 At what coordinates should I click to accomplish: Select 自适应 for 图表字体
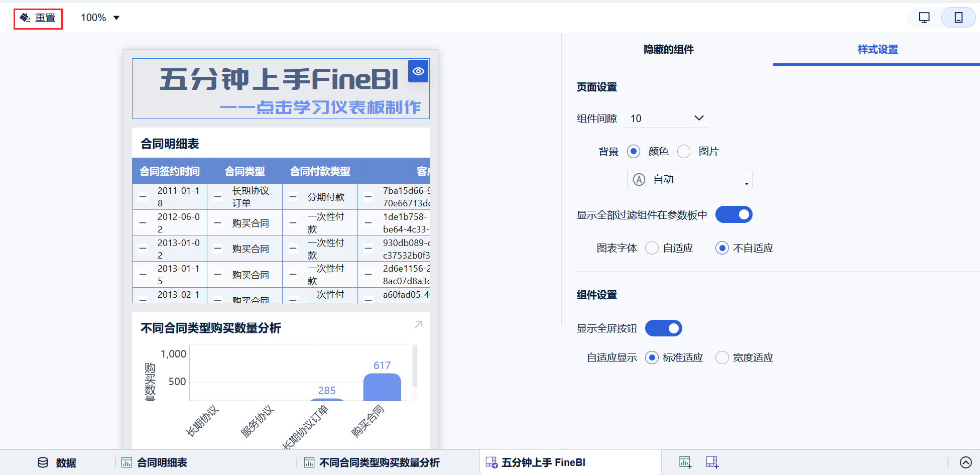652,248
